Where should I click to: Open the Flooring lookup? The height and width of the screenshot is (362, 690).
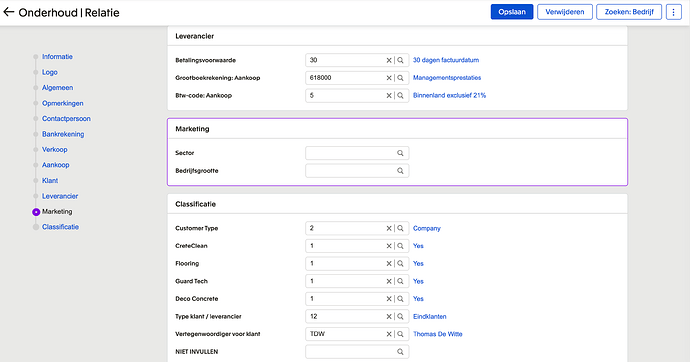pos(400,263)
